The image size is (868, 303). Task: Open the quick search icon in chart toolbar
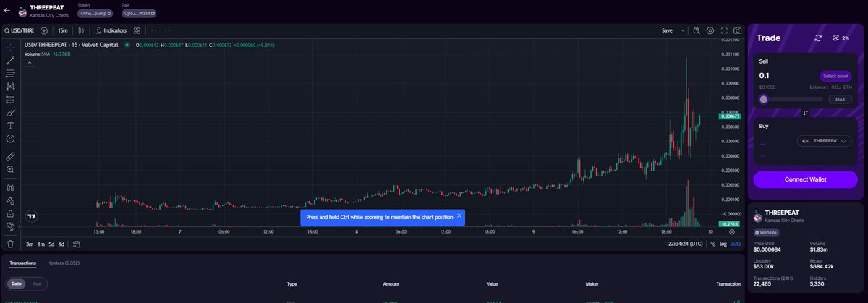click(x=696, y=30)
